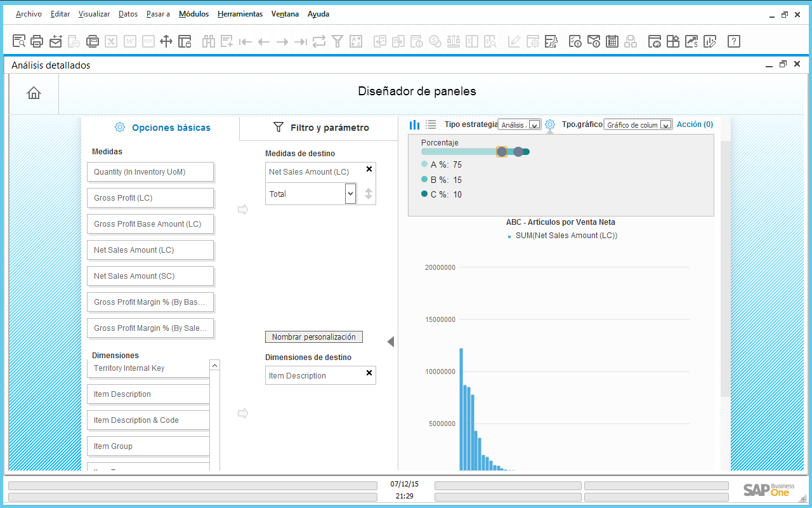The image size is (812, 508).
Task: Select Item Description & Code dimension
Action: [x=148, y=420]
